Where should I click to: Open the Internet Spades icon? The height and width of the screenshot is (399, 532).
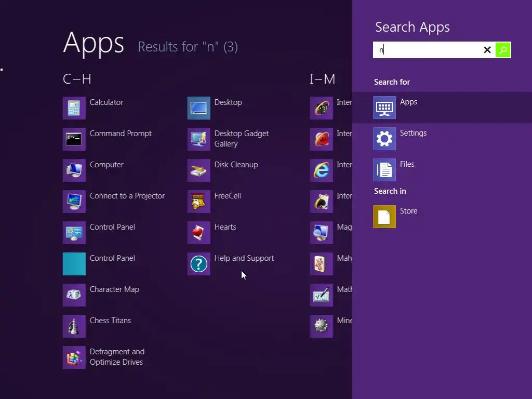coord(321,202)
